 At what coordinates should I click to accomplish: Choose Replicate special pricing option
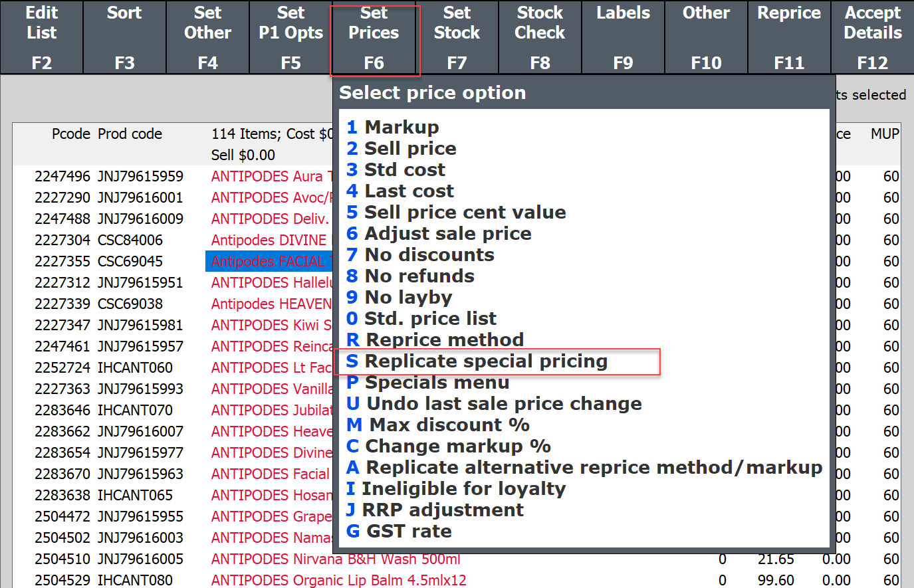tap(485, 361)
